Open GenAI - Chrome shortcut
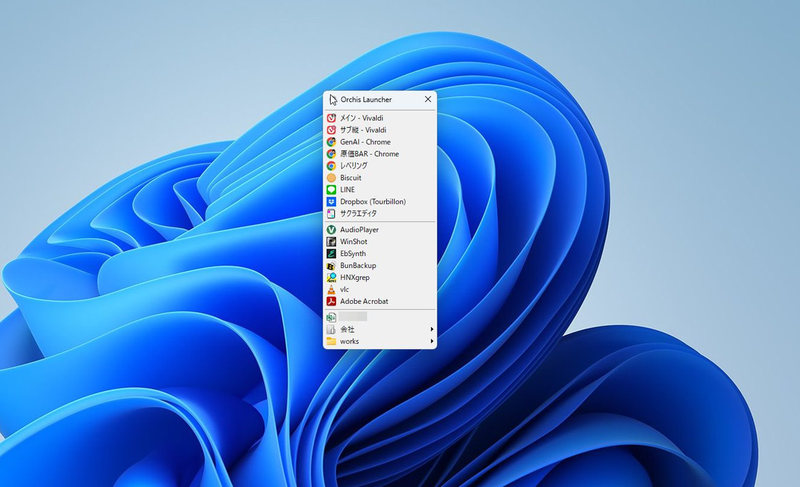The image size is (800, 487). point(364,142)
